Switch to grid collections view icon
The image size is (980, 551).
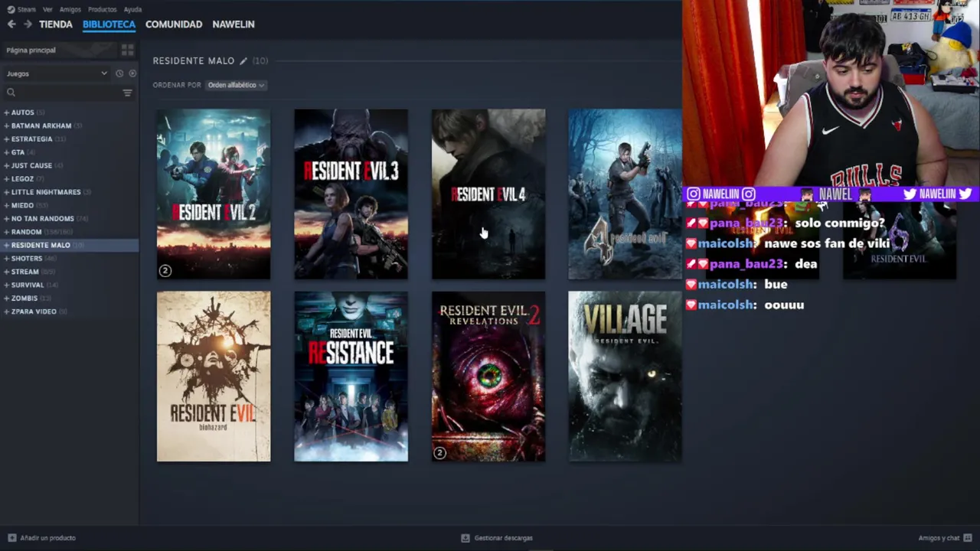127,50
